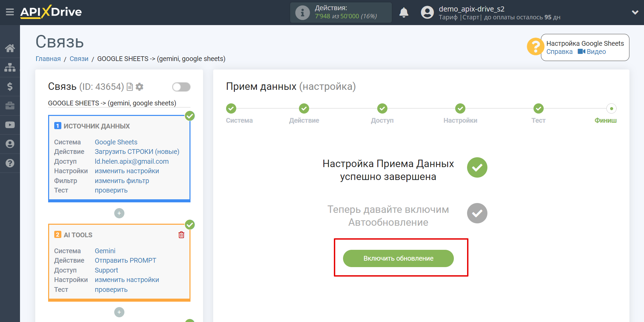Open the briefcase sidebar icon
The height and width of the screenshot is (322, 644).
10,106
